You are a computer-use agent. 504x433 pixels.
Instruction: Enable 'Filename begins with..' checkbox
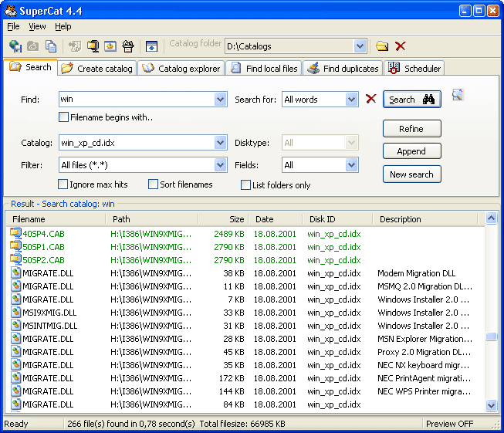tap(64, 117)
